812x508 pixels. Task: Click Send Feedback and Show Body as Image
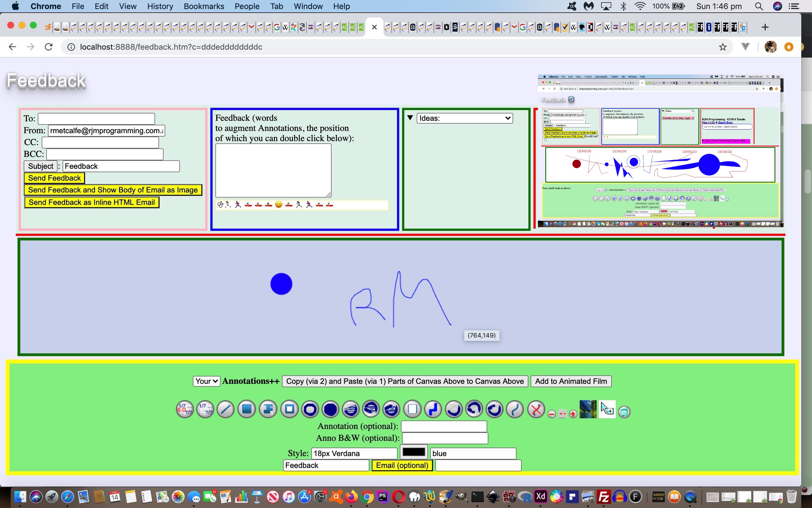tap(113, 190)
